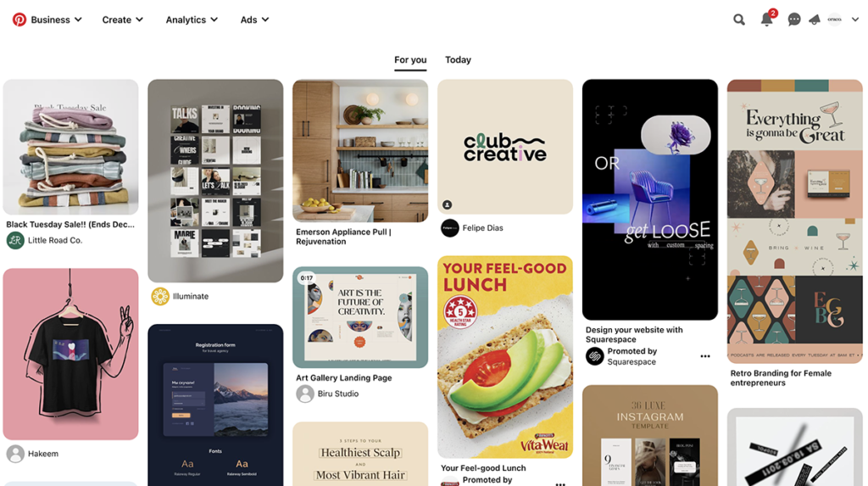Expand the Create dropdown menu
The image size is (868, 486).
pos(122,20)
